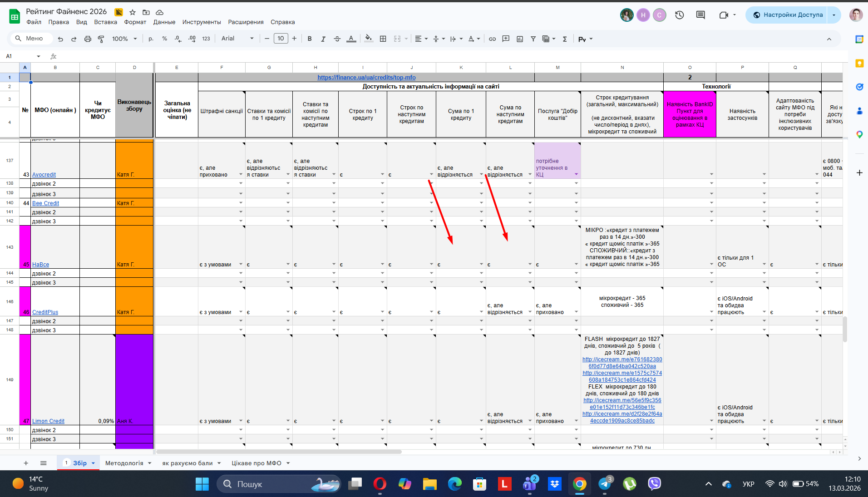
Task: Print the spreadsheet
Action: point(88,39)
